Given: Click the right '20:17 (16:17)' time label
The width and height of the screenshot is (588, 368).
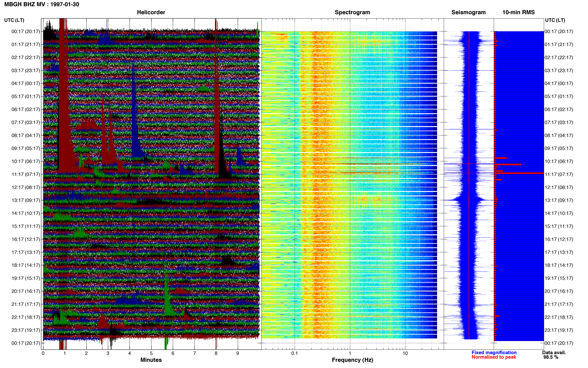Looking at the screenshot, I should [x=559, y=291].
